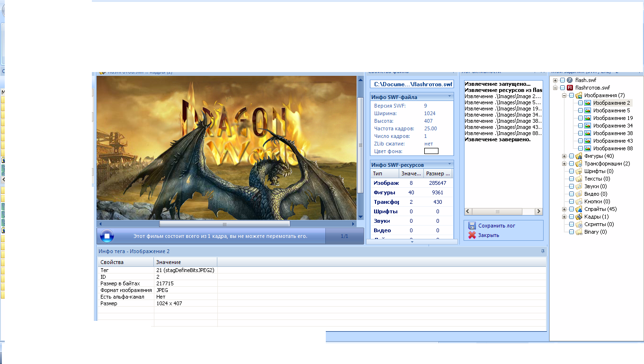
Task: Click the Закрыть button in log panel
Action: (489, 235)
